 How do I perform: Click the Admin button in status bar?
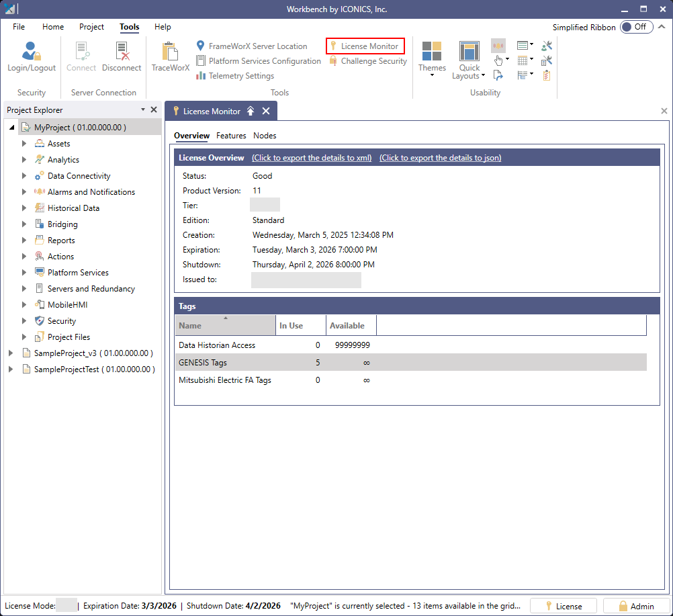point(635,607)
